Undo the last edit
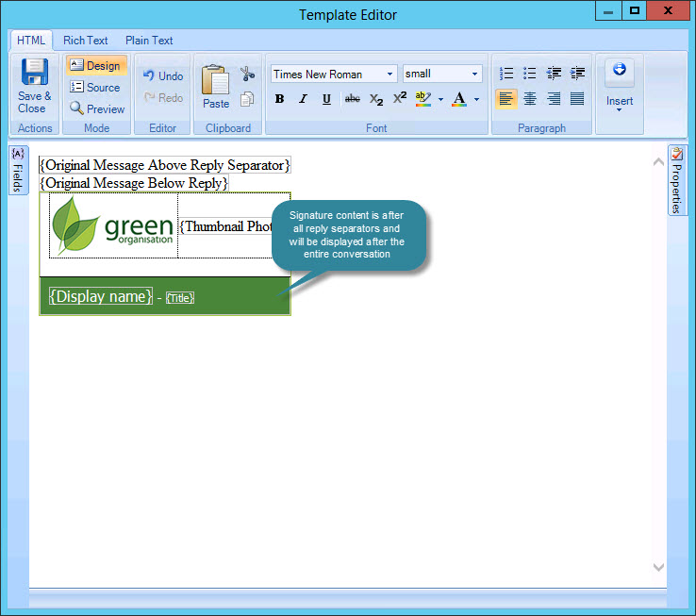The height and width of the screenshot is (616, 696). (x=163, y=75)
